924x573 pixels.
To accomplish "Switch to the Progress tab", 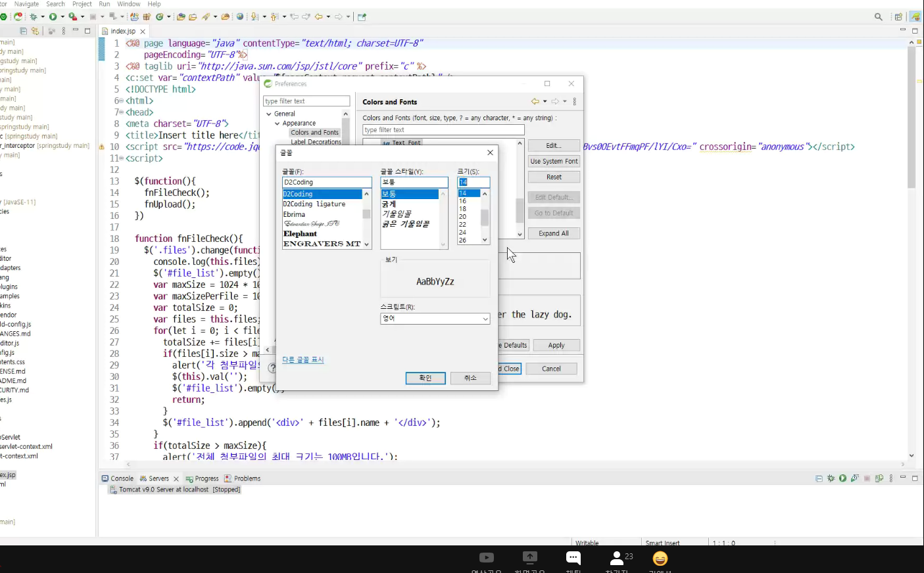I will [202, 478].
